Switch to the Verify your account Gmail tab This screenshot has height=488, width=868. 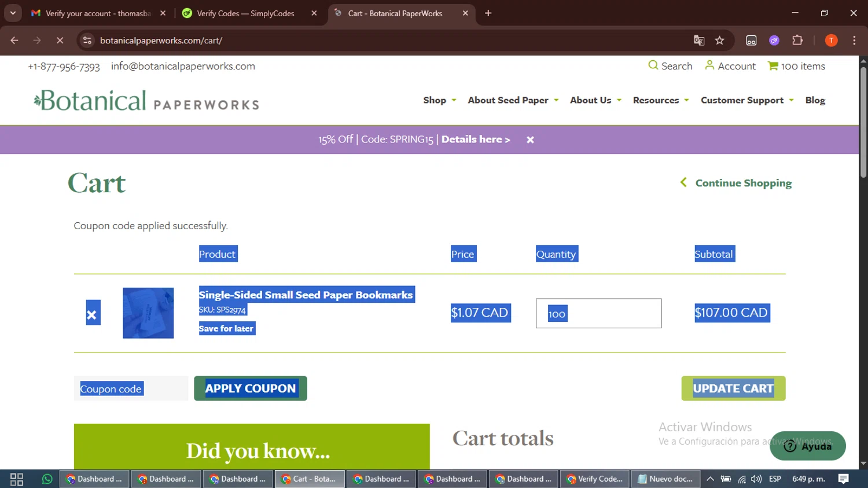tap(99, 13)
